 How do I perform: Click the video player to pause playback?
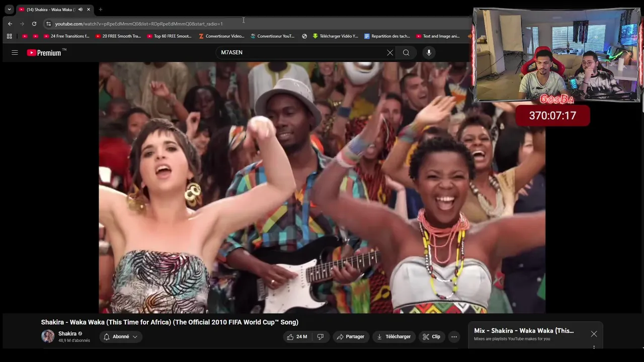point(322,188)
